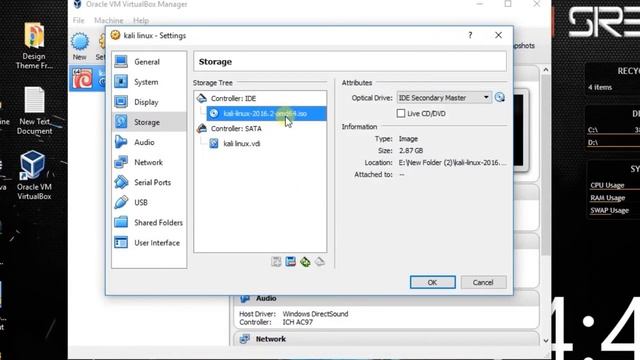640x360 pixels.
Task: Open the General settings category
Action: tap(149, 62)
